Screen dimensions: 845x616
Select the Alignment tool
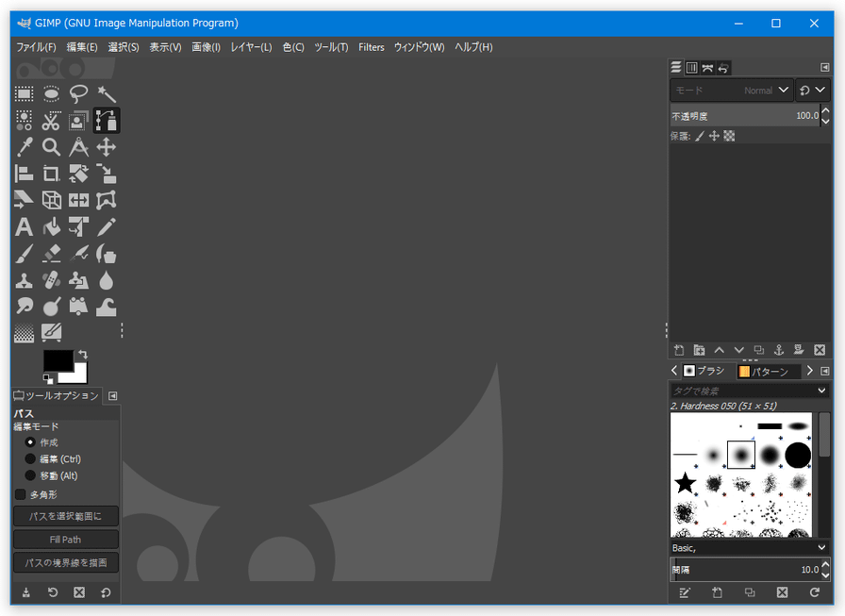[x=24, y=174]
